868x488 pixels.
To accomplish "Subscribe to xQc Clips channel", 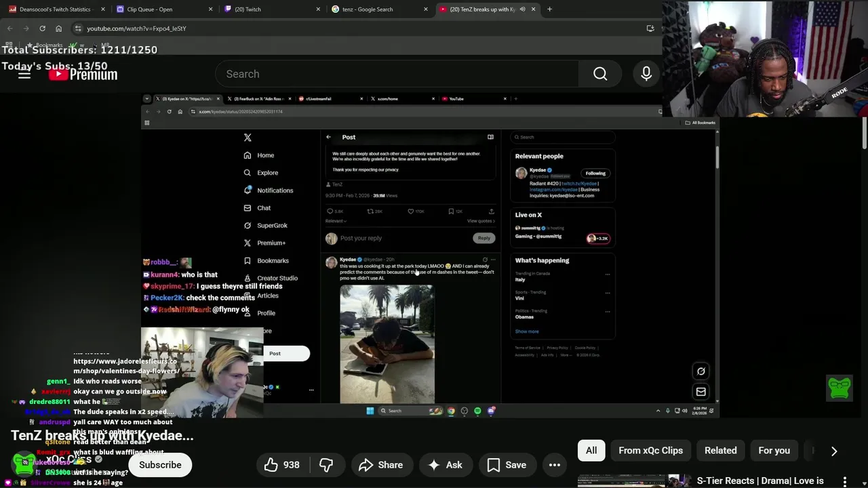I will 160,465.
